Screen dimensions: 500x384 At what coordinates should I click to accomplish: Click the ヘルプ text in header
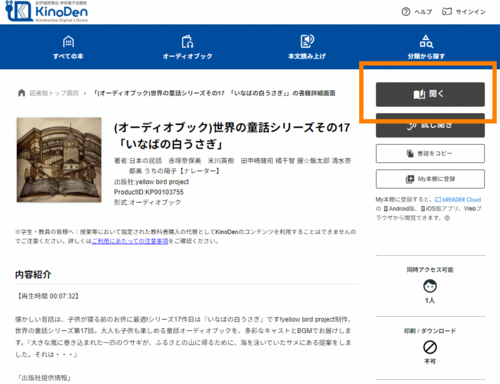(x=423, y=12)
